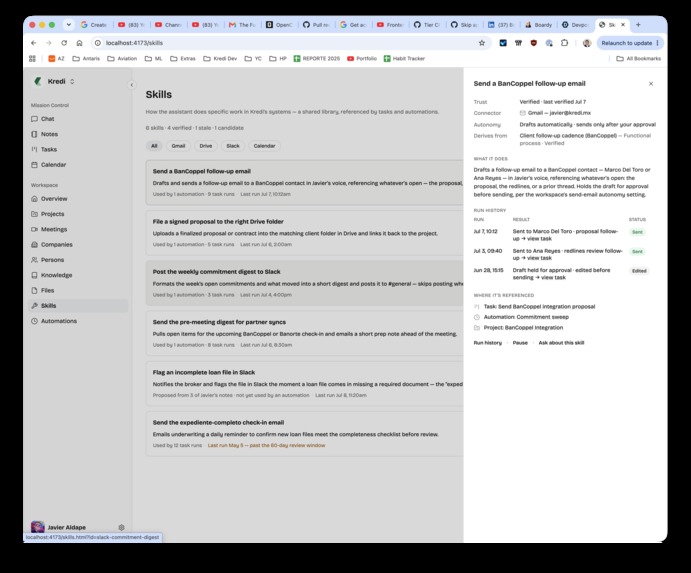The image size is (691, 573).
Task: Open 'Flag an incomplete loan file in Slack' skill
Action: [305, 383]
